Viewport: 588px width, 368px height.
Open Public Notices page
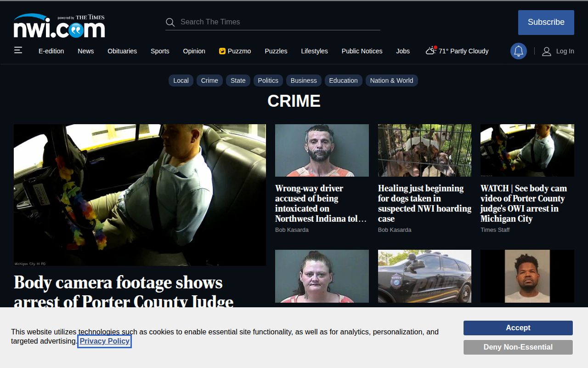362,51
